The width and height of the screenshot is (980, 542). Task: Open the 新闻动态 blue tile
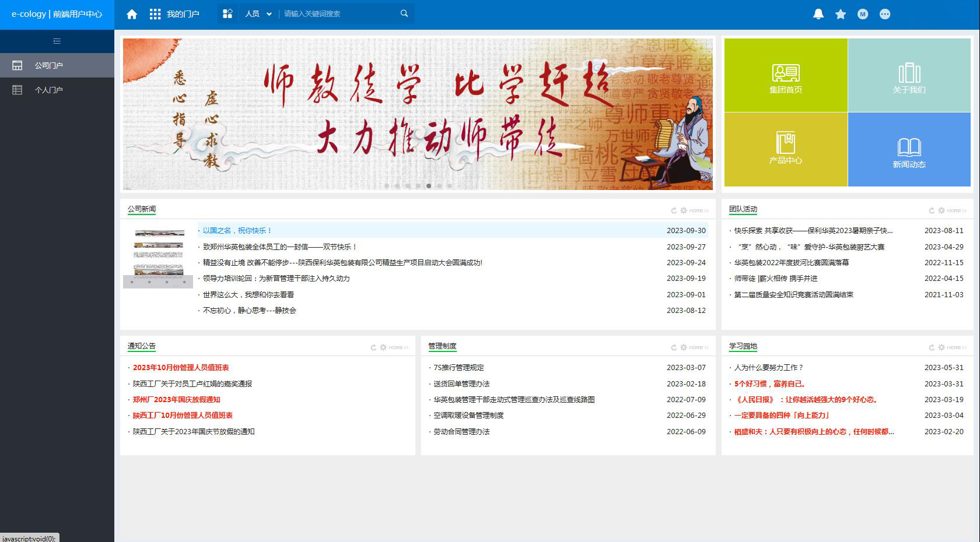(x=909, y=150)
